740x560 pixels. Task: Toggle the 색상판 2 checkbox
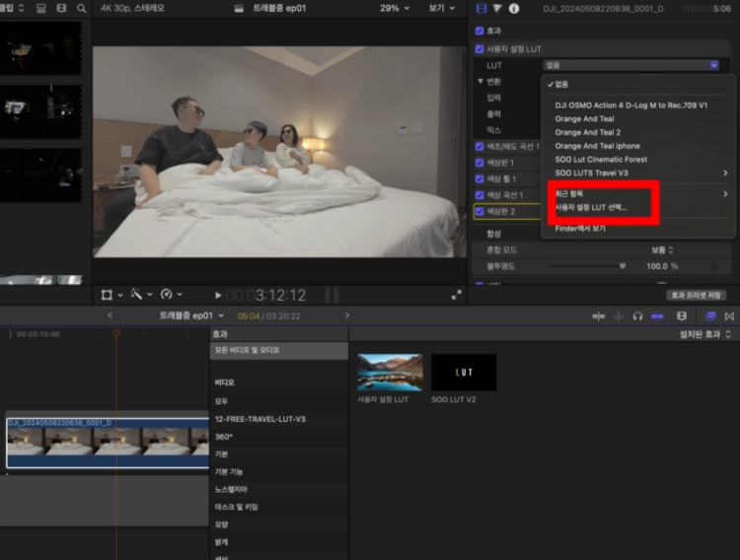tap(480, 211)
